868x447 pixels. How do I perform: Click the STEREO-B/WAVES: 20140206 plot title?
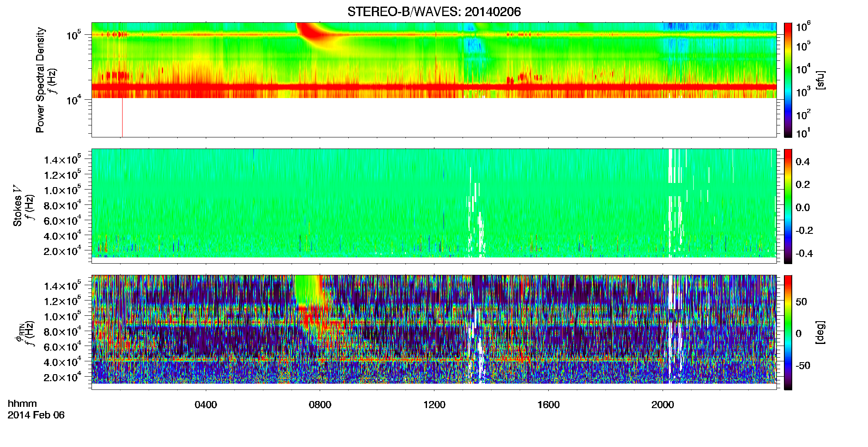(x=434, y=12)
